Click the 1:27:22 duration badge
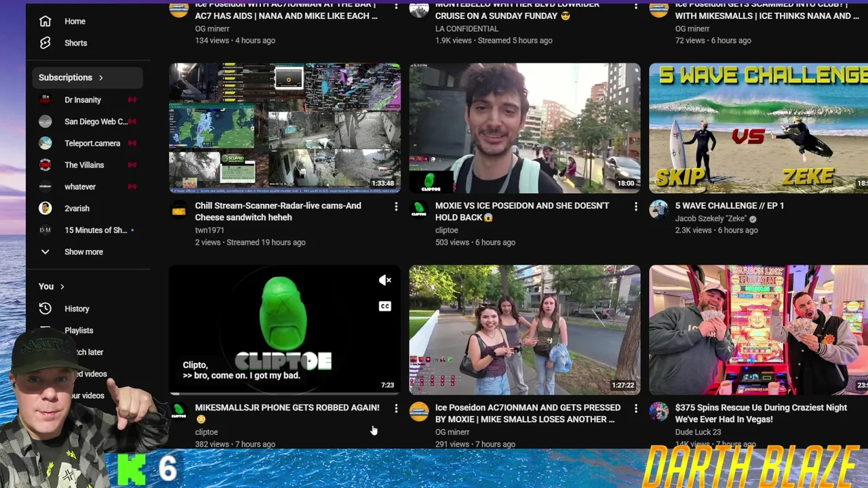The image size is (868, 488). (x=623, y=385)
